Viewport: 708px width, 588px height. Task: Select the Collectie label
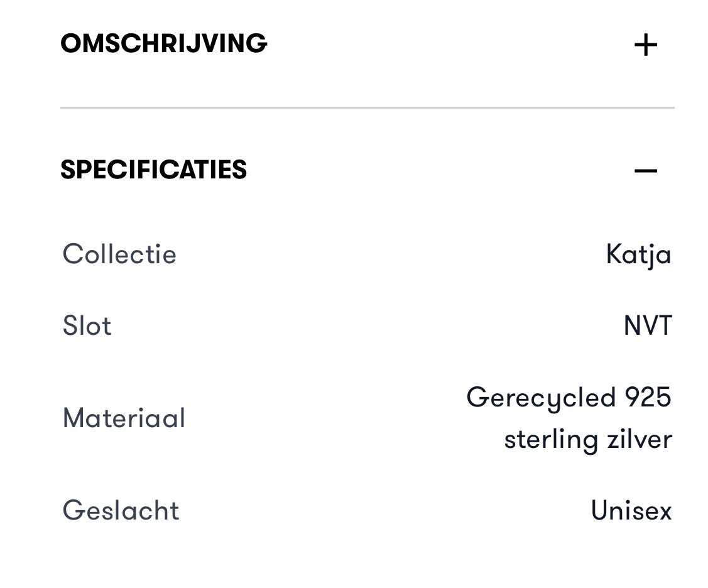pyautogui.click(x=119, y=254)
